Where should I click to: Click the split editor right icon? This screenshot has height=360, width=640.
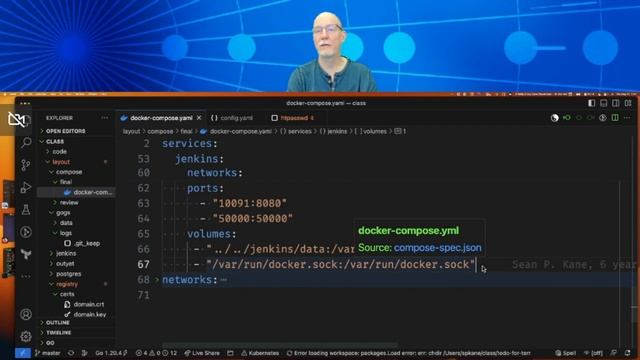(x=615, y=118)
